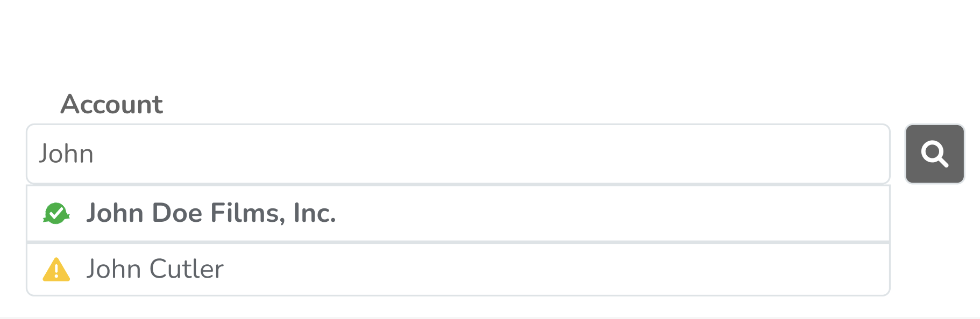Choose the verified account John Doe Films
Viewport: 980px width, 319px height.
coord(458,214)
